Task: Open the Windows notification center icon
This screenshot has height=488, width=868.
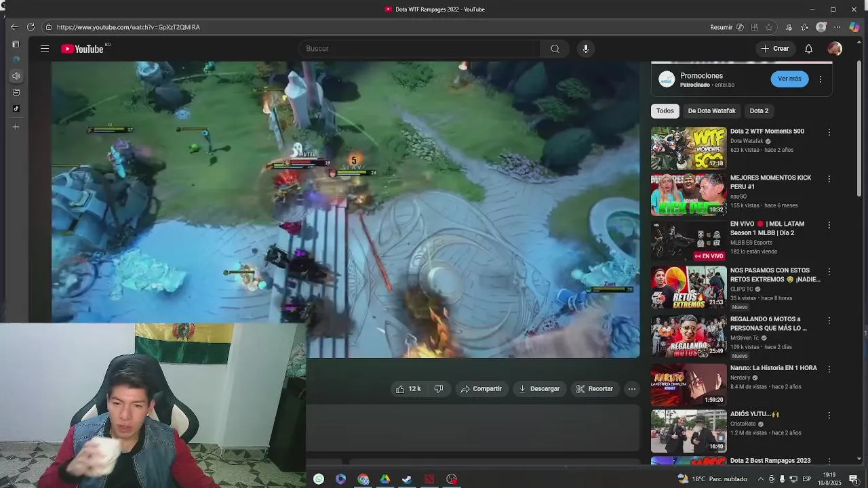Action: [x=853, y=479]
